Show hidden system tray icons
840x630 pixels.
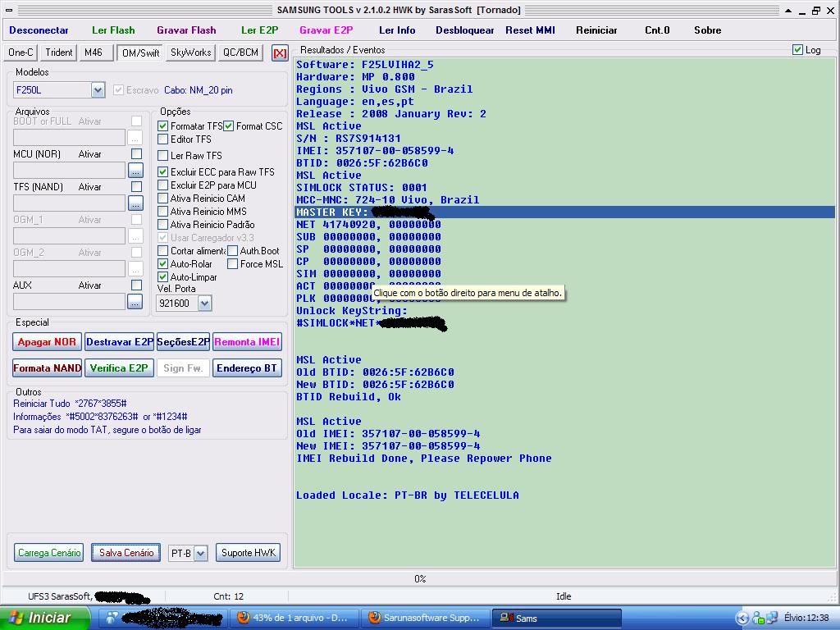(742, 618)
